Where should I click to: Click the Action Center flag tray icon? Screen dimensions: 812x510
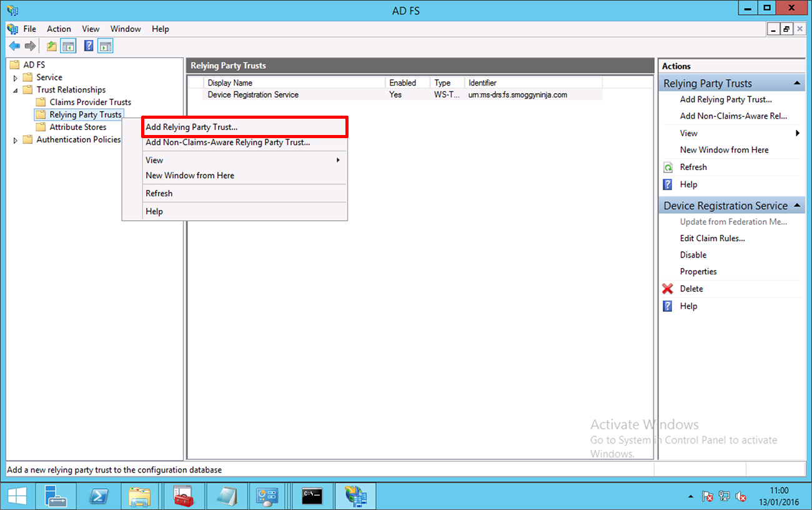[x=708, y=497]
